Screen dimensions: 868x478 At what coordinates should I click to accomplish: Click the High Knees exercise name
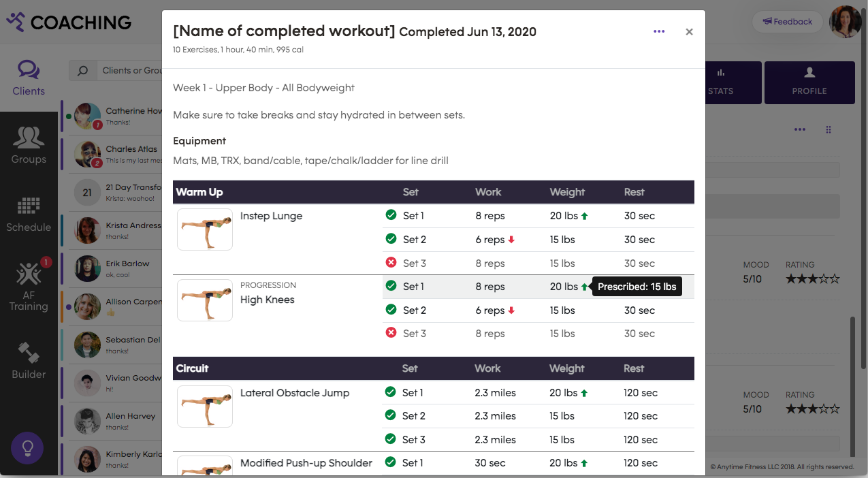pyautogui.click(x=268, y=300)
